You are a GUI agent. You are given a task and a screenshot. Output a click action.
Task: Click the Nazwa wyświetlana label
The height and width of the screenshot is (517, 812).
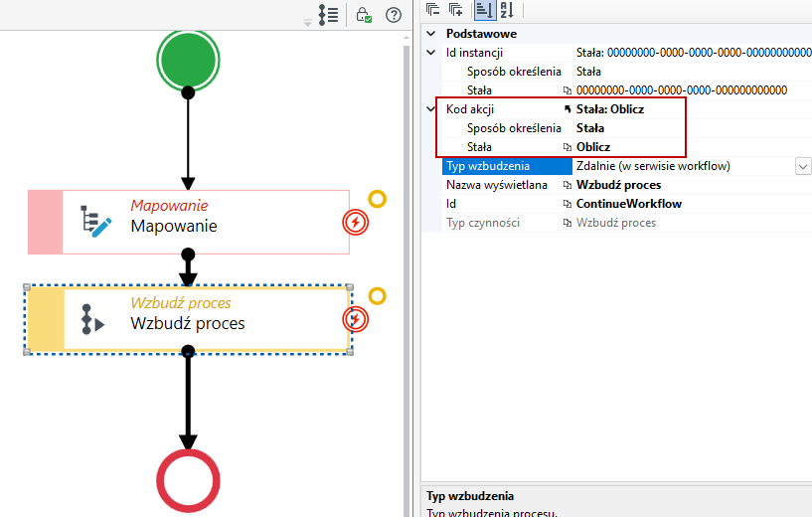click(497, 185)
